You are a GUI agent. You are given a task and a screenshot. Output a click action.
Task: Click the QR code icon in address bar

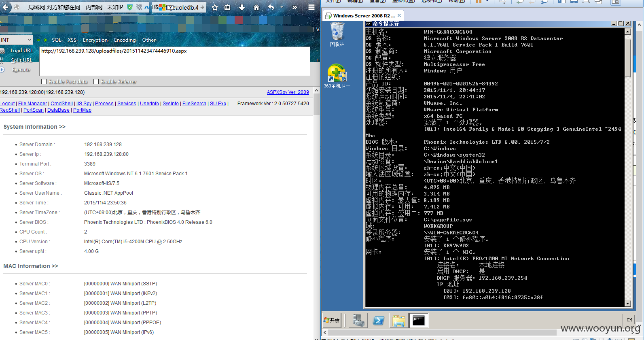(139, 7)
